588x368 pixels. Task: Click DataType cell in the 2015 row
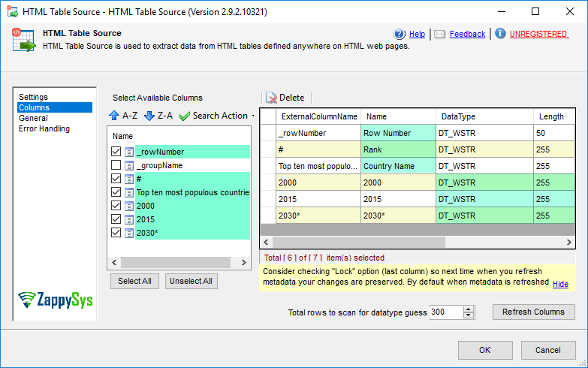tap(484, 199)
